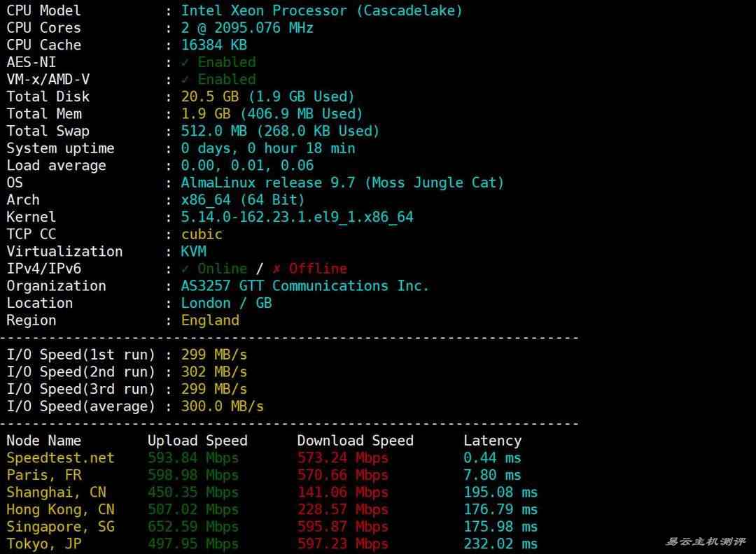
Task: Click the Region value England
Action: pos(210,320)
